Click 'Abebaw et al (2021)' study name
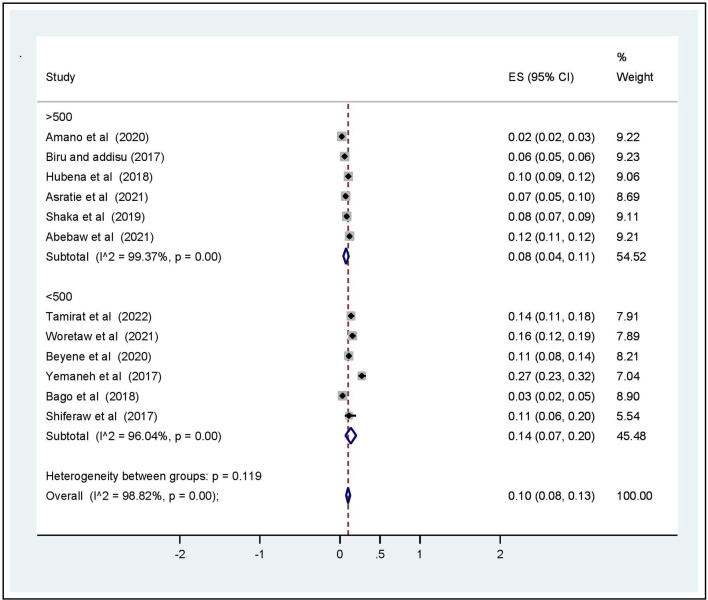This screenshot has width=708, height=600. (100, 237)
